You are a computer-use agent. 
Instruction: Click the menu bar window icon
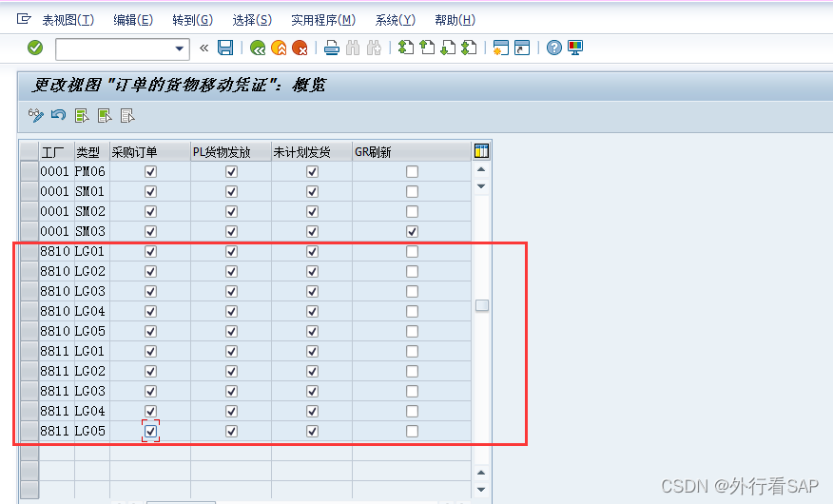click(x=24, y=20)
